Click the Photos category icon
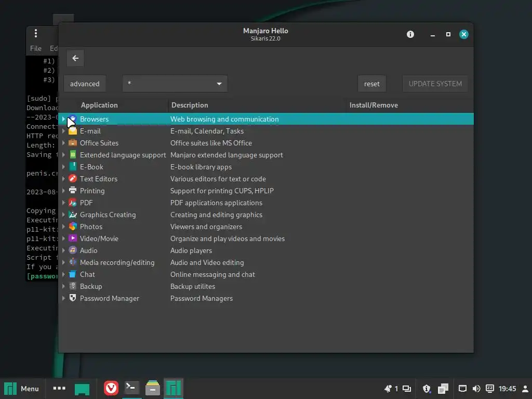 coord(73,227)
